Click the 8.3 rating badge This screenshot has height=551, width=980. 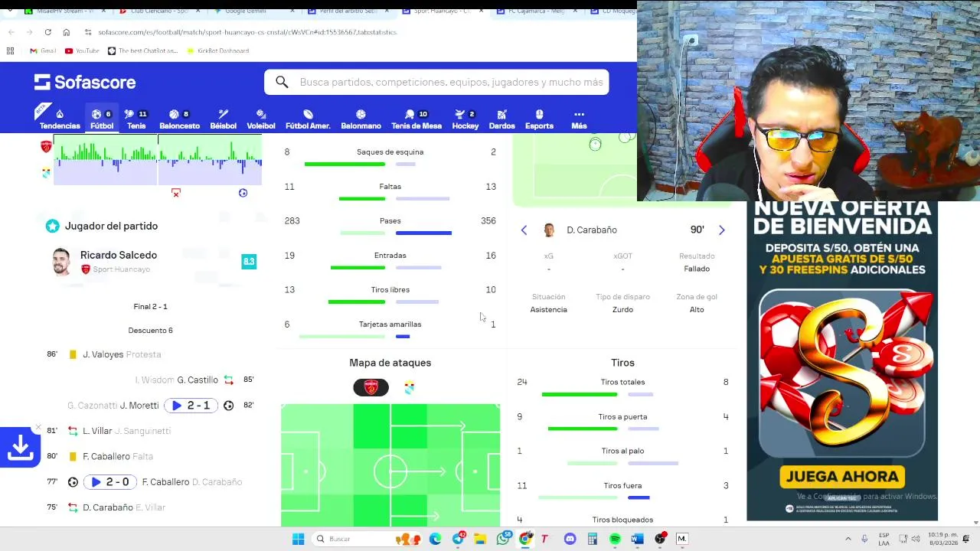(x=249, y=262)
